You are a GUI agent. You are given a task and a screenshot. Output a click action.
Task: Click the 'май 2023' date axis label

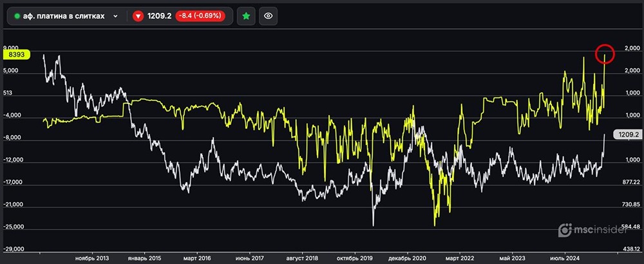512,258
